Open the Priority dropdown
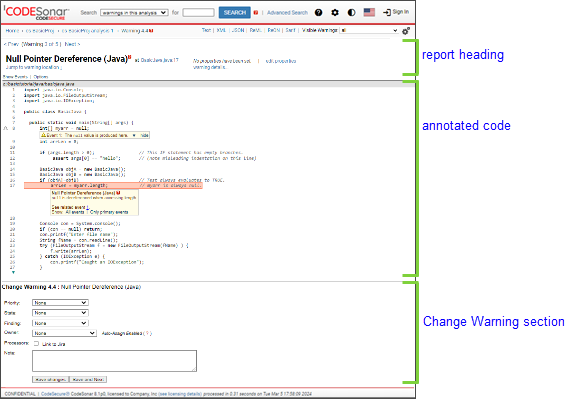 tap(60, 303)
